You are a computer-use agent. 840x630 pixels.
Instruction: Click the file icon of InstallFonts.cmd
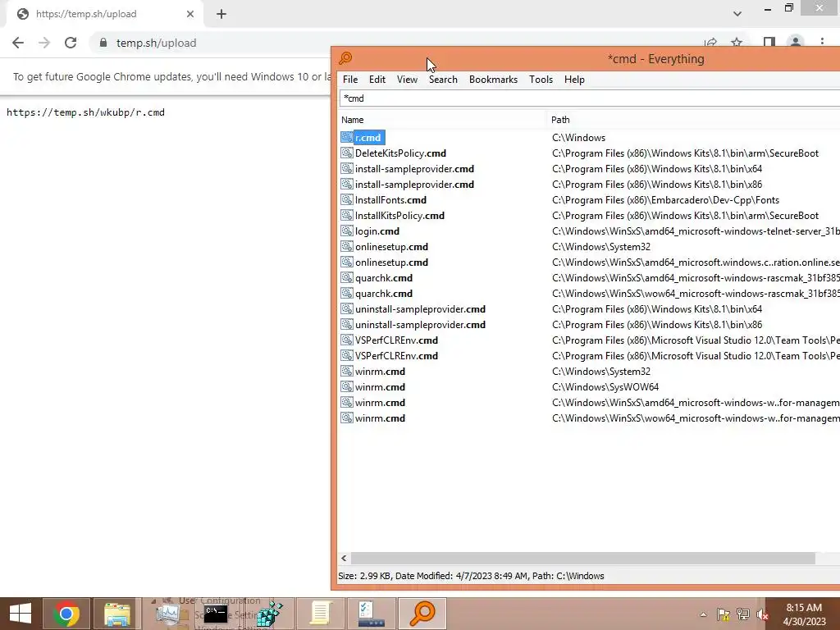(x=347, y=200)
